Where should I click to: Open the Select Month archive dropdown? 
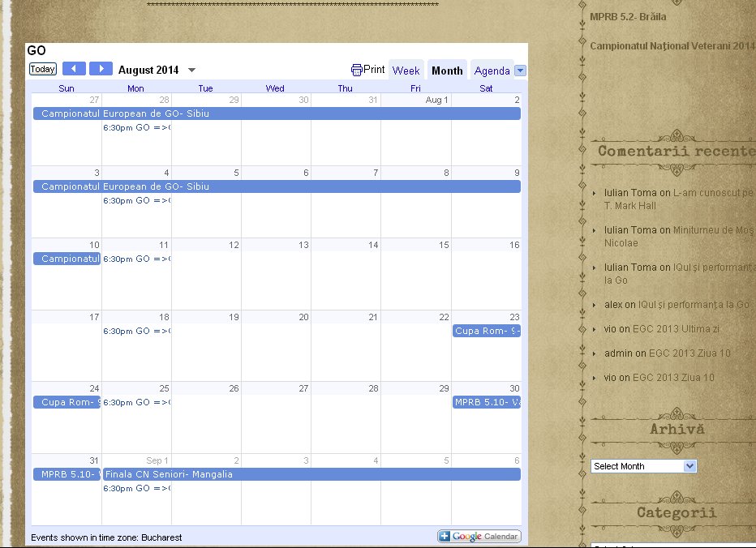[643, 466]
